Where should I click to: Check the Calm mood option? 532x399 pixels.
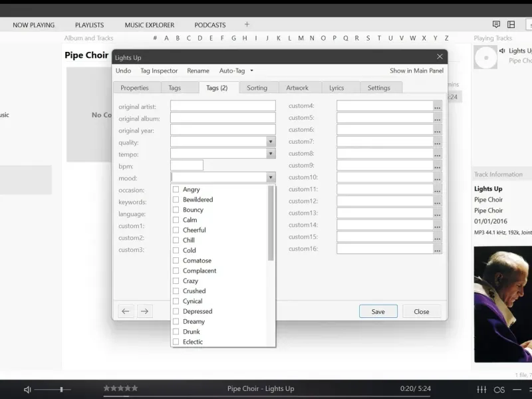(x=176, y=220)
